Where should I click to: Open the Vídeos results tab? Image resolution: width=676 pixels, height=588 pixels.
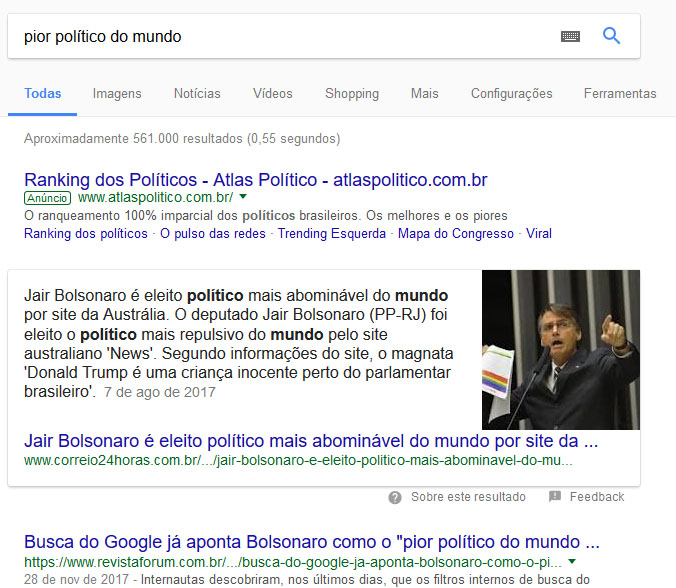pos(273,94)
